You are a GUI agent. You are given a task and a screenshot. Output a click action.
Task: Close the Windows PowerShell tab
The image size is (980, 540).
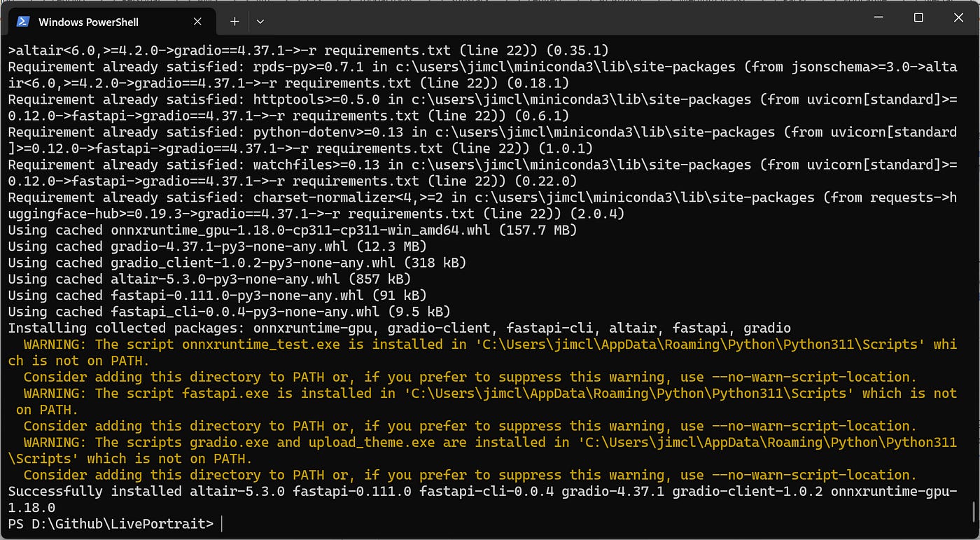click(x=197, y=22)
